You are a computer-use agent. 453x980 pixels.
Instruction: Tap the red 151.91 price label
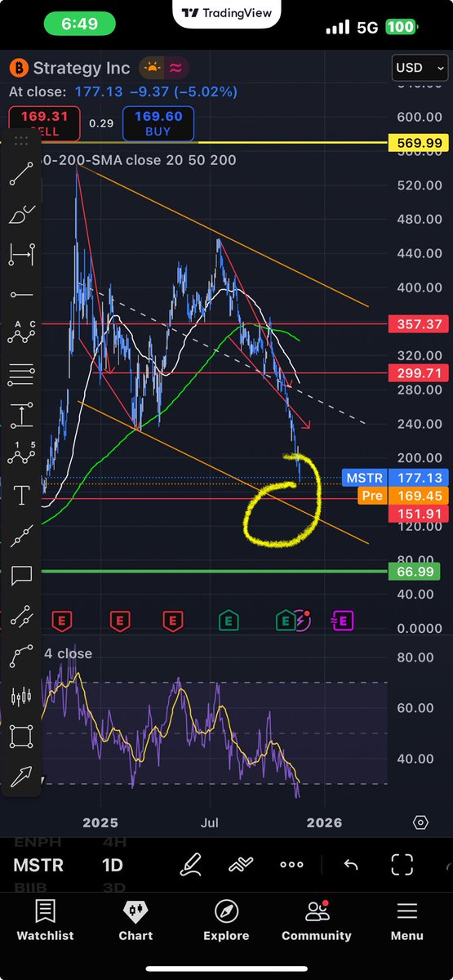(x=419, y=513)
